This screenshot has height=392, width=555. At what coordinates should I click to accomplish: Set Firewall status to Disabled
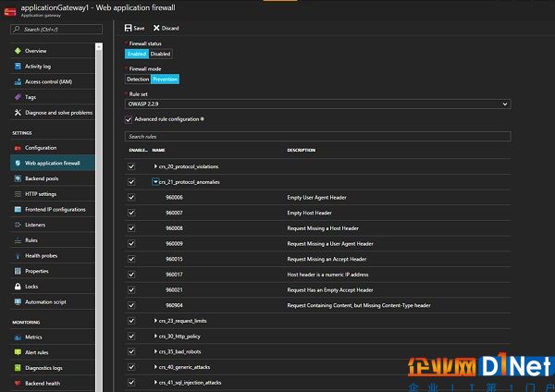coord(160,54)
